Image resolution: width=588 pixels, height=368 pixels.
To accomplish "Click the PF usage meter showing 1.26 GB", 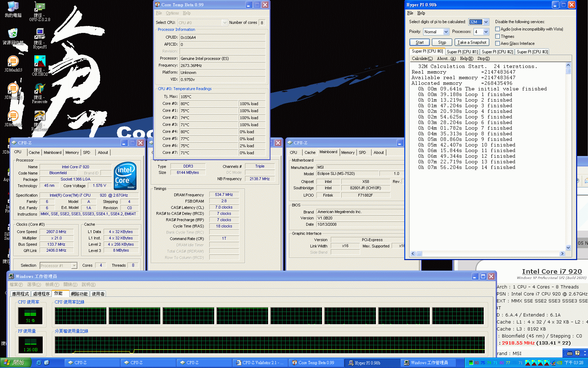I will 30,345.
